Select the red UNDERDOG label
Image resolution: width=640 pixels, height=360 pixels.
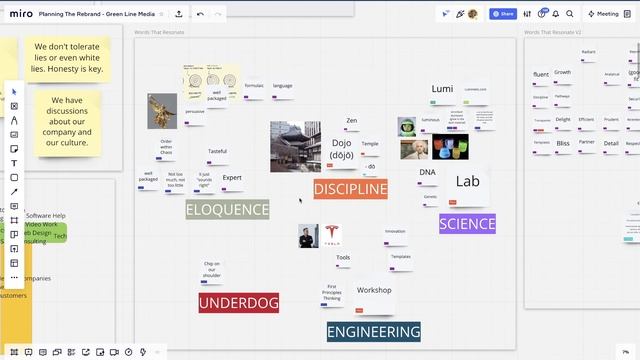(x=239, y=303)
